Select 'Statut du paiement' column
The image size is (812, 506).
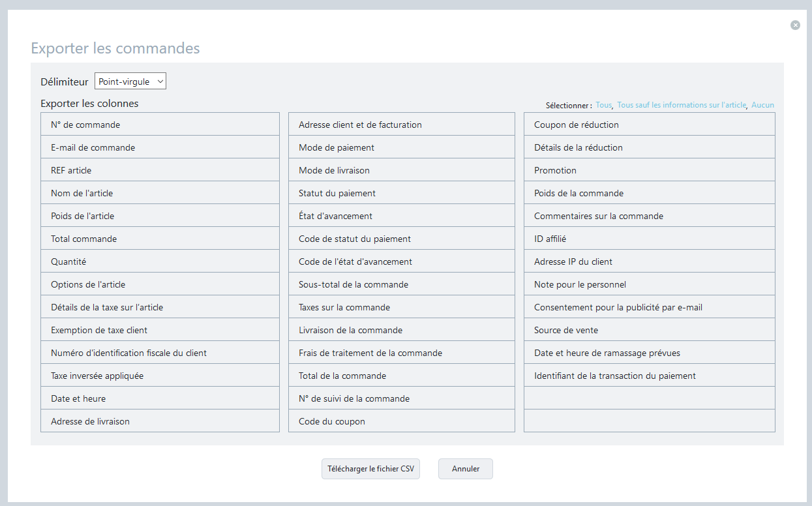tap(401, 193)
